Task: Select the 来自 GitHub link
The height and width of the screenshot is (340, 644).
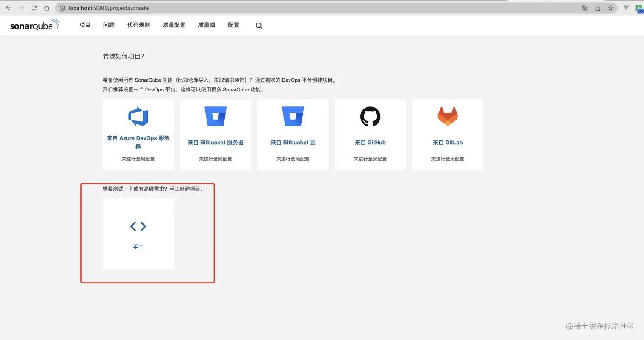Action: coord(370,143)
